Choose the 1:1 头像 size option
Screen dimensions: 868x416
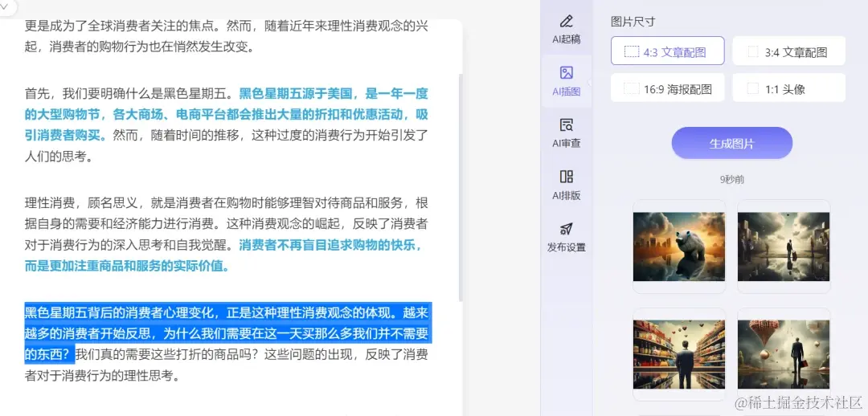(x=789, y=88)
